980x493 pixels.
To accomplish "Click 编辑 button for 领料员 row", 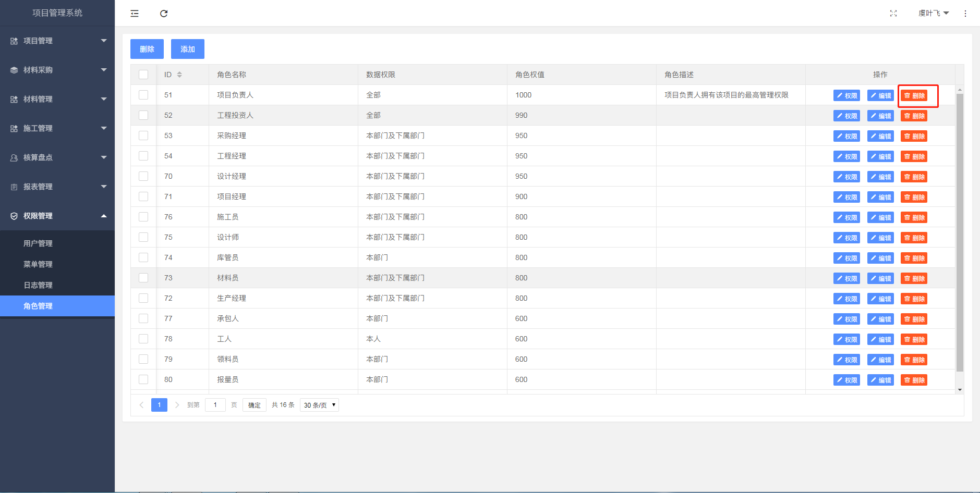I will tap(880, 360).
